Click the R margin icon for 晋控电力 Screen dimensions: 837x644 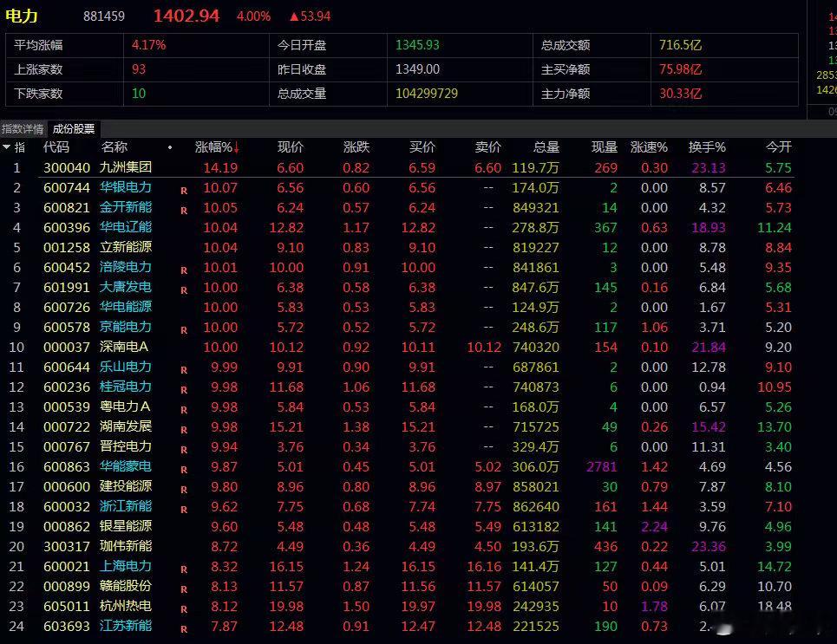click(x=184, y=449)
